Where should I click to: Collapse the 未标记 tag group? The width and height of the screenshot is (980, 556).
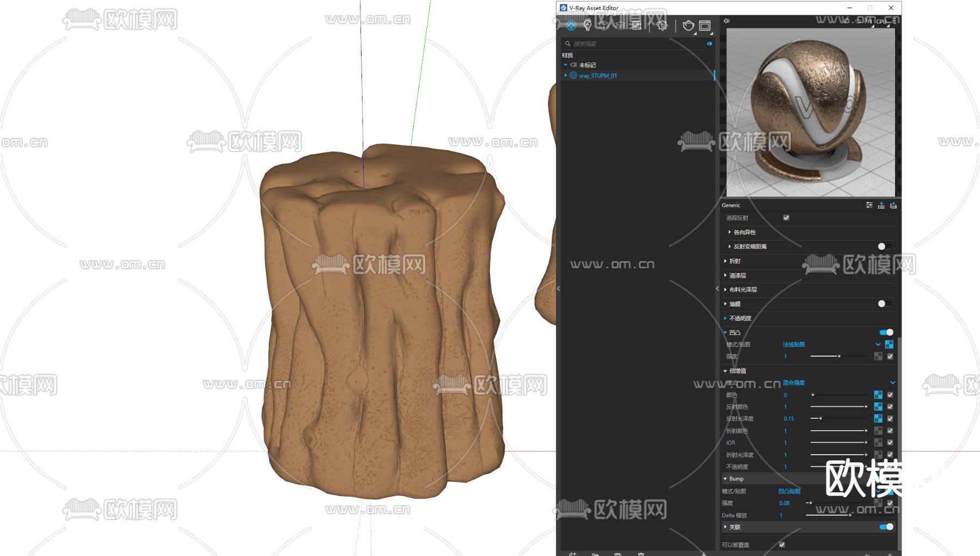[x=566, y=65]
